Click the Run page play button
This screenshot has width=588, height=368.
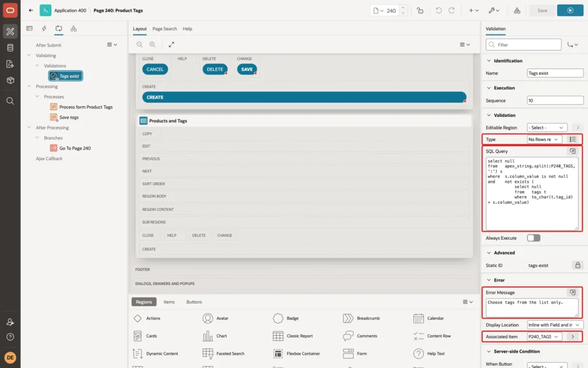[x=570, y=10]
